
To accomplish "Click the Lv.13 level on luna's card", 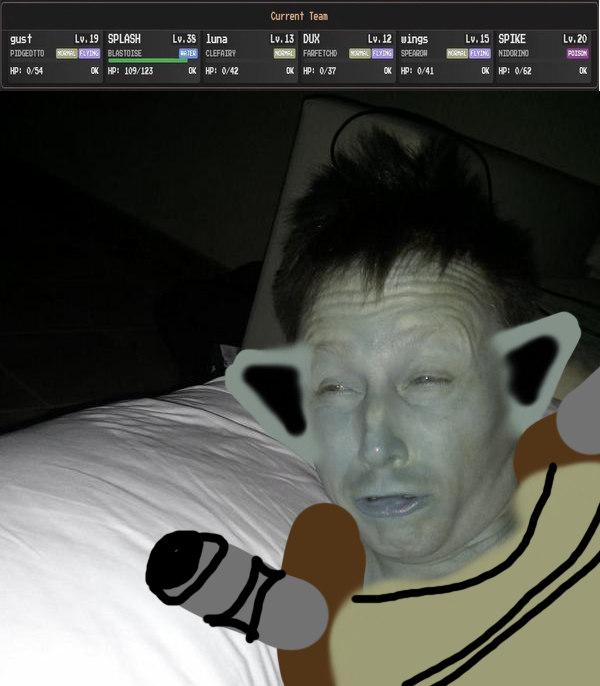I will (x=282, y=39).
